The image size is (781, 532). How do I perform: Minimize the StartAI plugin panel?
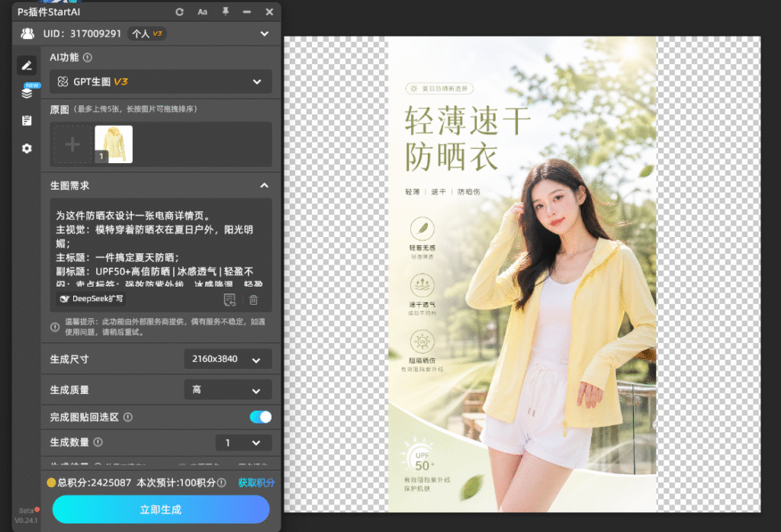pos(247,12)
